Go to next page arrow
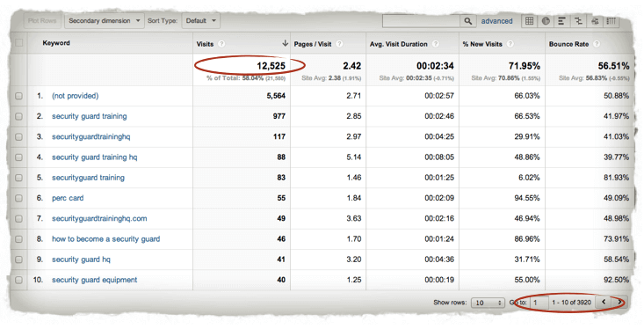The height and width of the screenshot is (329, 644). [619, 303]
